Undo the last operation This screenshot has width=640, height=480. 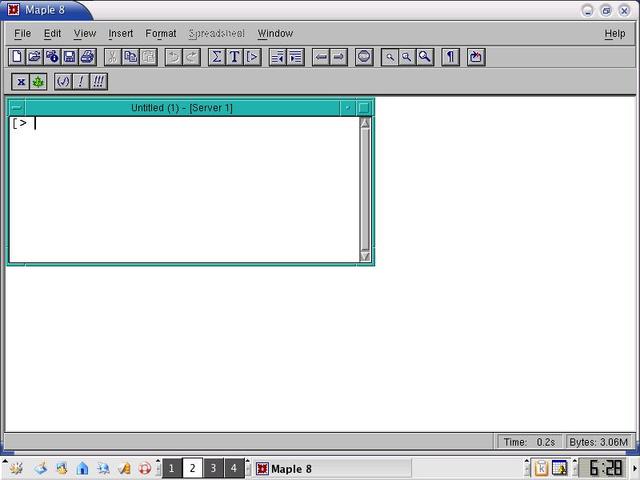[173, 57]
